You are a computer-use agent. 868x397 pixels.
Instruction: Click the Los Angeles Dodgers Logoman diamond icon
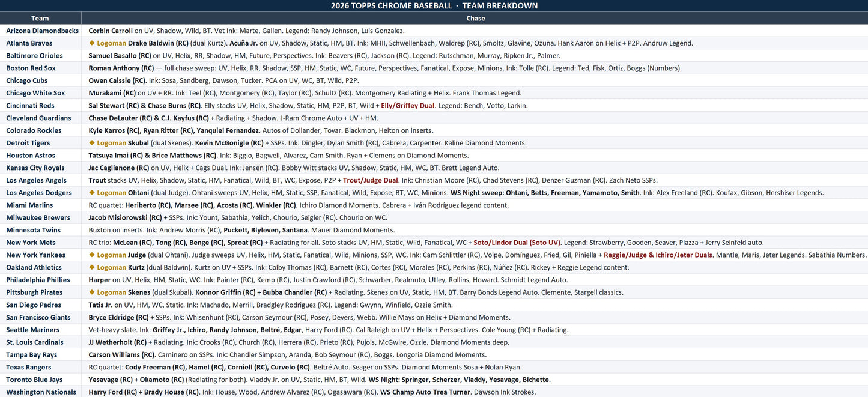[x=92, y=193]
